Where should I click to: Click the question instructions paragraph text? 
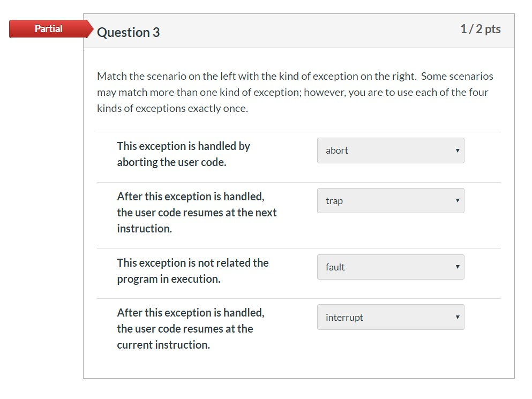point(295,92)
